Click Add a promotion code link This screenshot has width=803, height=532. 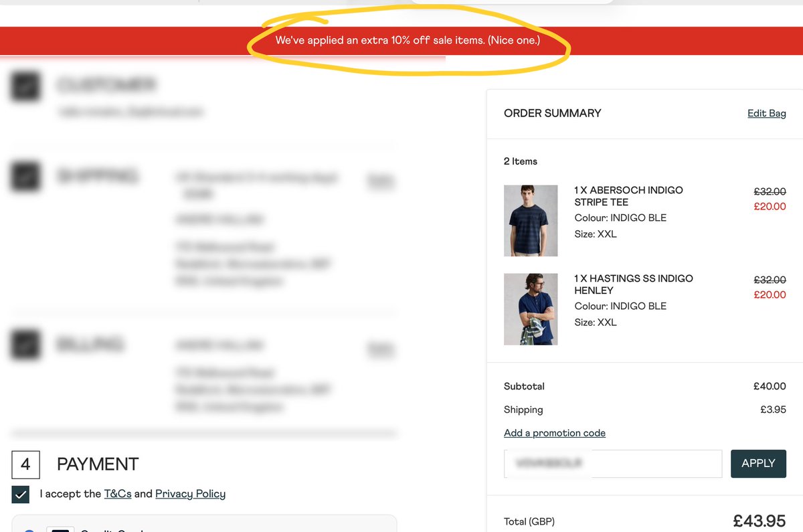point(555,433)
